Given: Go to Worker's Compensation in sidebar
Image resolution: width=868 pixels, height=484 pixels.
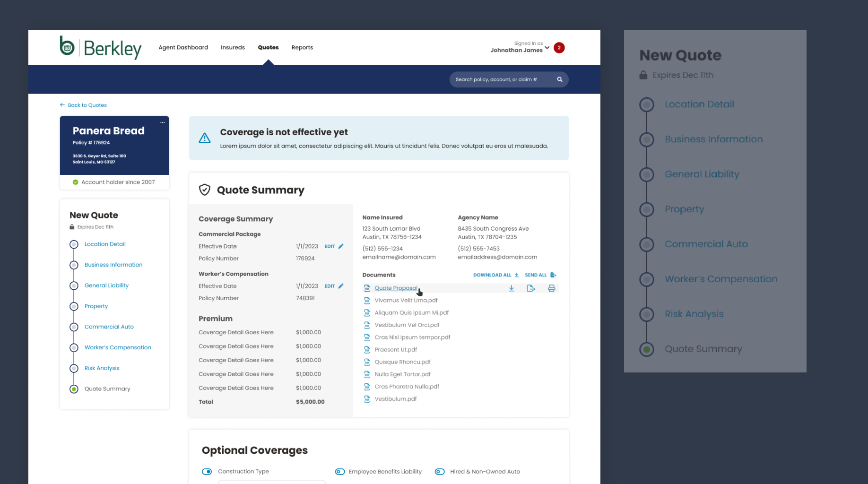Looking at the screenshot, I should [118, 347].
